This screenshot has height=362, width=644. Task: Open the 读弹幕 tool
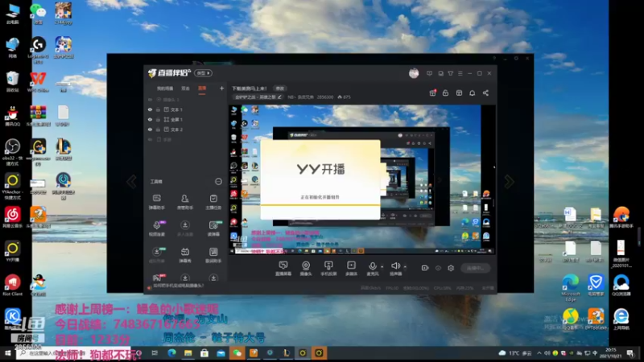pos(213,228)
